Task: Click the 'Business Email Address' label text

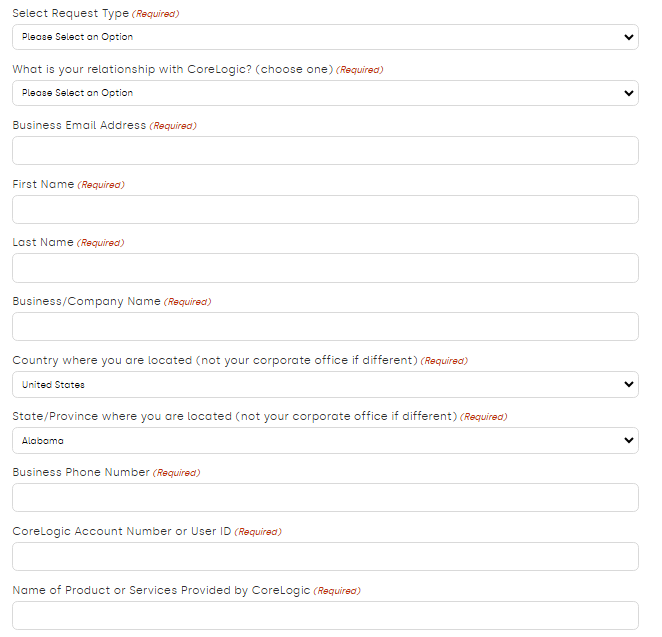Action: [79, 125]
